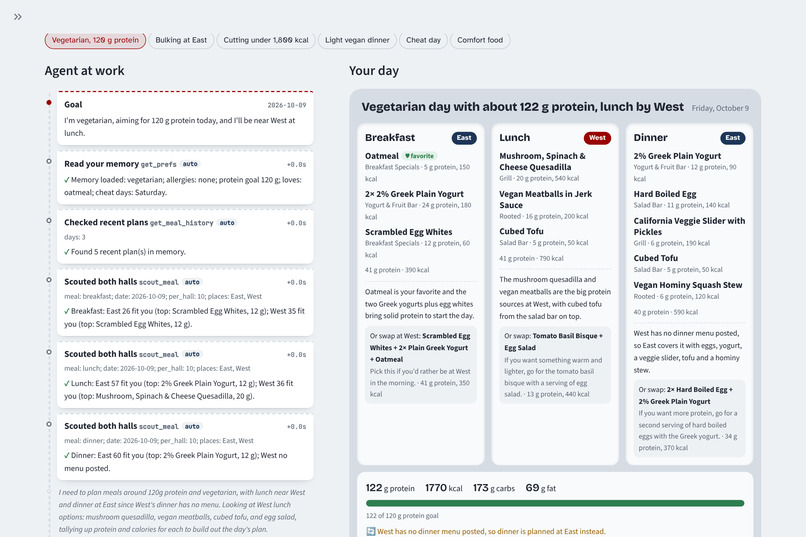Click the 'East' badge on Dinner card
806x537 pixels.
[732, 138]
